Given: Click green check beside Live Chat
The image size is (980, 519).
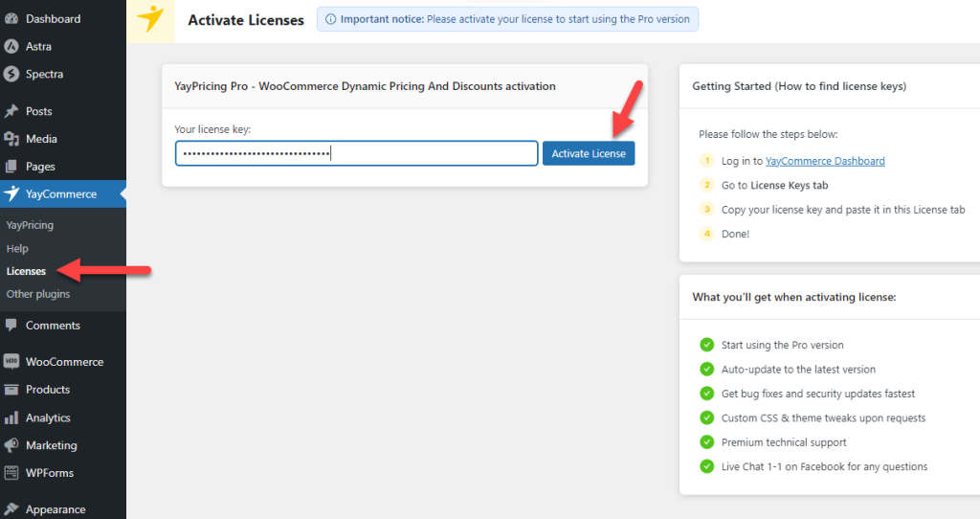Looking at the screenshot, I should pyautogui.click(x=707, y=466).
